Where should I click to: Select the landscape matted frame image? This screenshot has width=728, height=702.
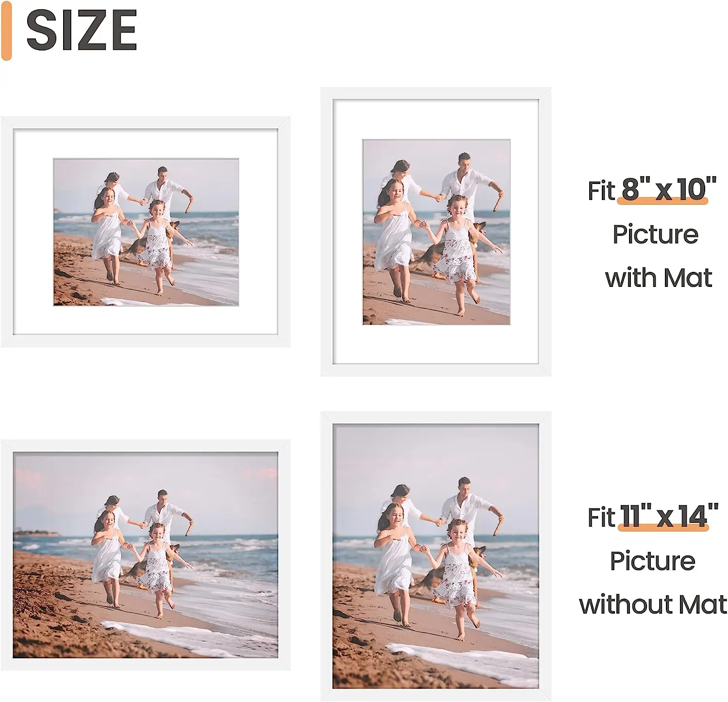click(x=146, y=232)
